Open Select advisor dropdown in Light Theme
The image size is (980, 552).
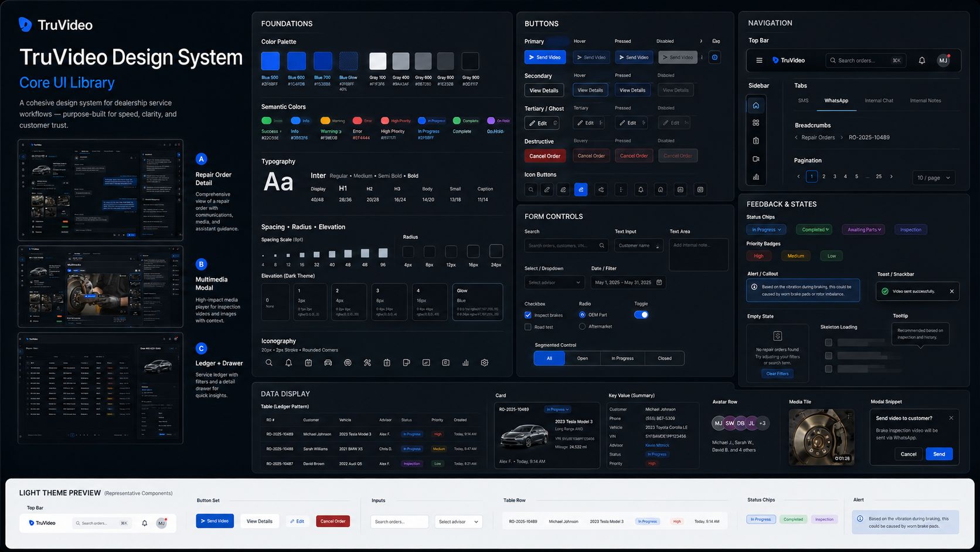click(458, 521)
